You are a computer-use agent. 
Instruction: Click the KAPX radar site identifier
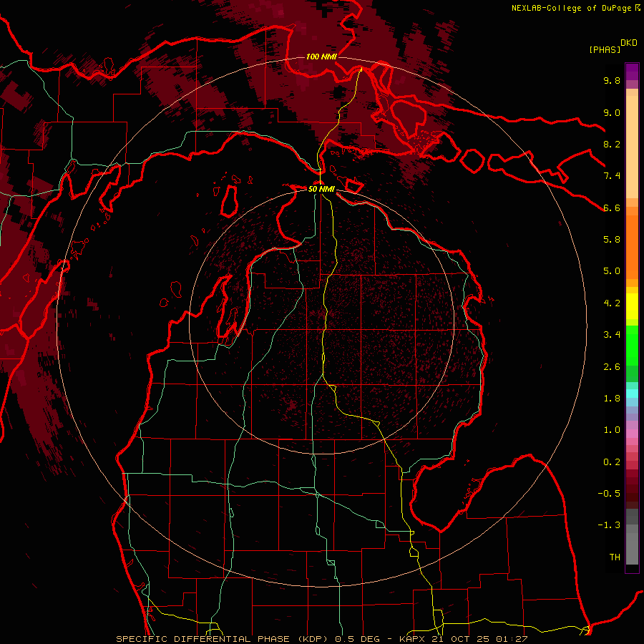tap(413, 639)
